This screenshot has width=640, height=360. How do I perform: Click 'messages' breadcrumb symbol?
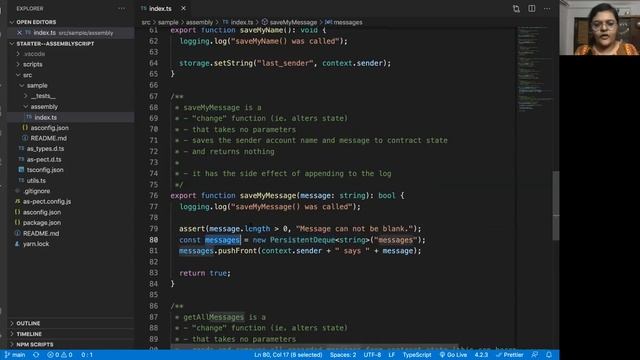point(348,22)
